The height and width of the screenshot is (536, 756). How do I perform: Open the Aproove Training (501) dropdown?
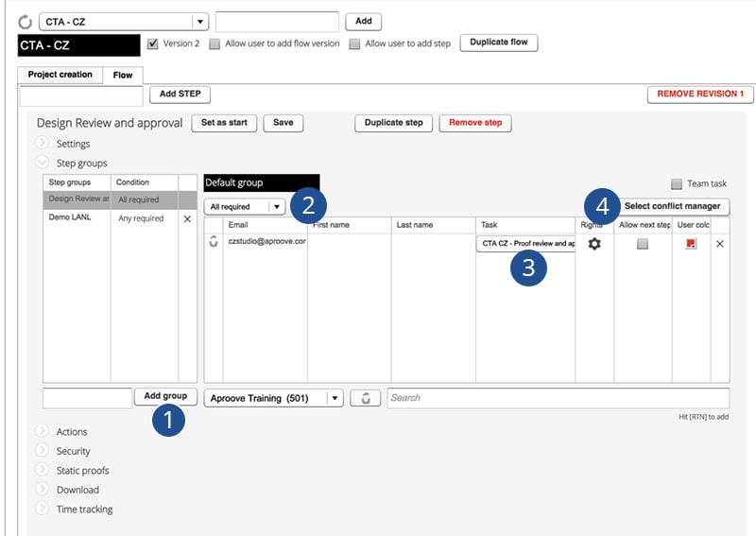pyautogui.click(x=273, y=398)
